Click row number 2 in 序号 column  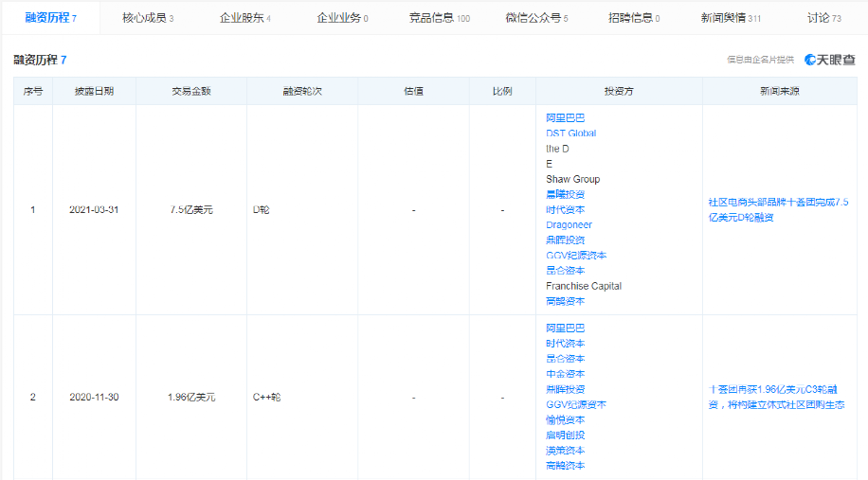coord(32,397)
